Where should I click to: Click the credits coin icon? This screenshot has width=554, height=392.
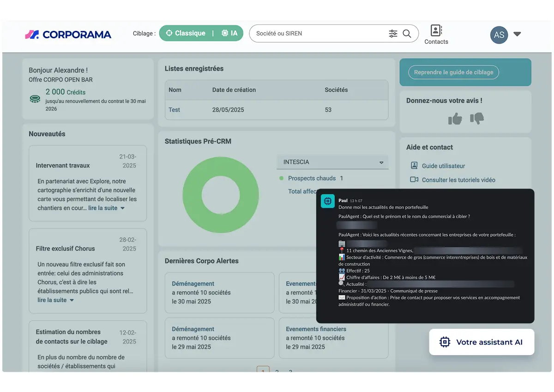pyautogui.click(x=35, y=99)
